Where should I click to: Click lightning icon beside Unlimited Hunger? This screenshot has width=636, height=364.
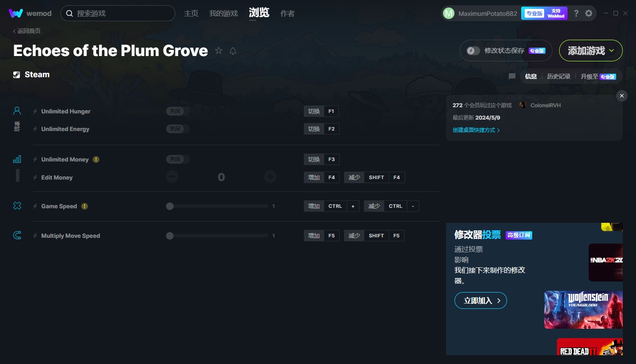click(x=35, y=111)
